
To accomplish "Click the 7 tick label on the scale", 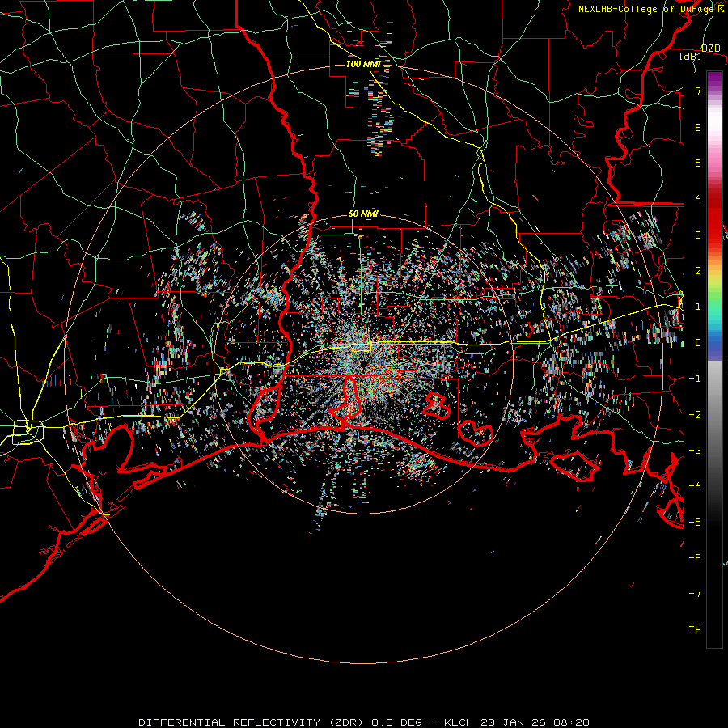I will [x=698, y=91].
